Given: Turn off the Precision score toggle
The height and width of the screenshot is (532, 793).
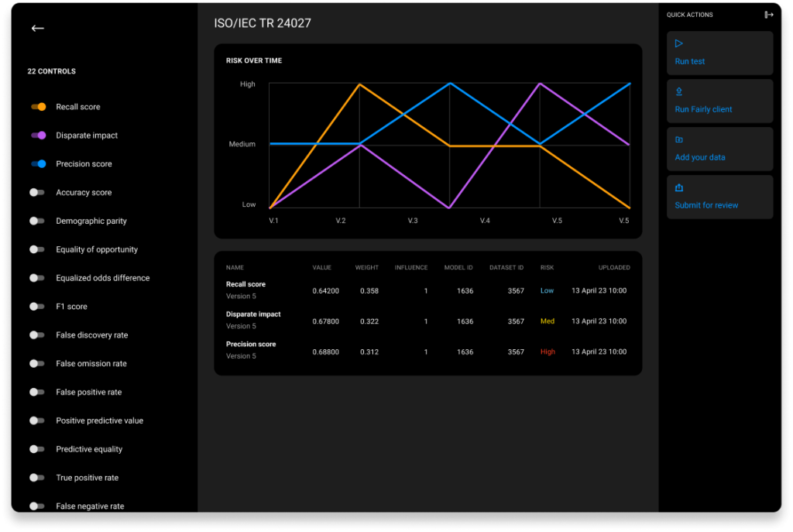Looking at the screenshot, I should pyautogui.click(x=39, y=164).
